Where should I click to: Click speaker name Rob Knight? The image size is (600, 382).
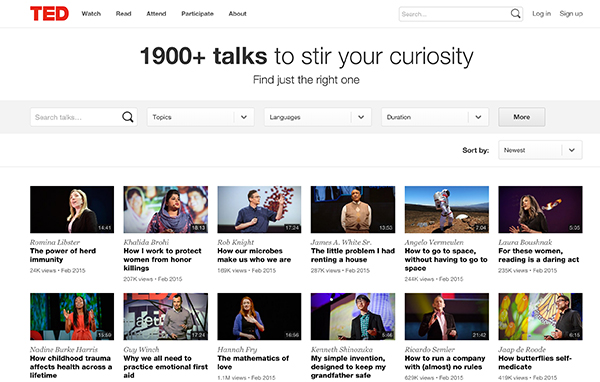[236, 242]
